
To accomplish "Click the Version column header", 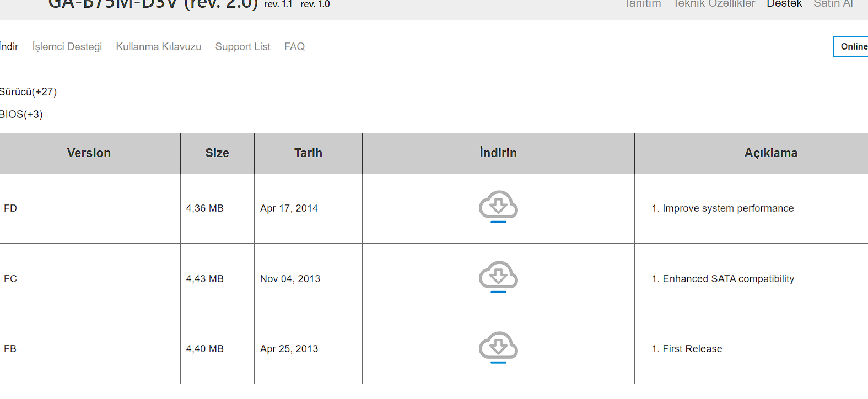I will 89,153.
